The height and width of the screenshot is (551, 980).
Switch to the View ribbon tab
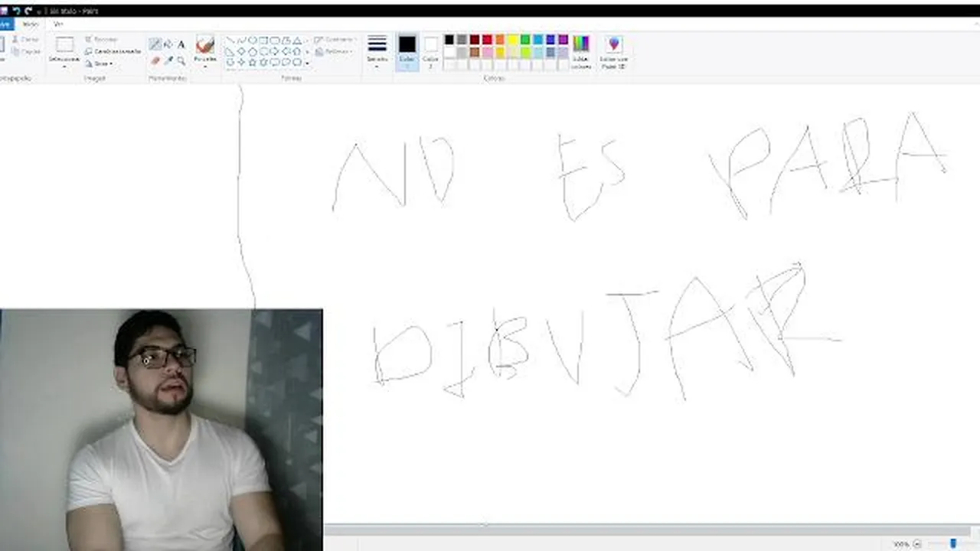[x=58, y=24]
